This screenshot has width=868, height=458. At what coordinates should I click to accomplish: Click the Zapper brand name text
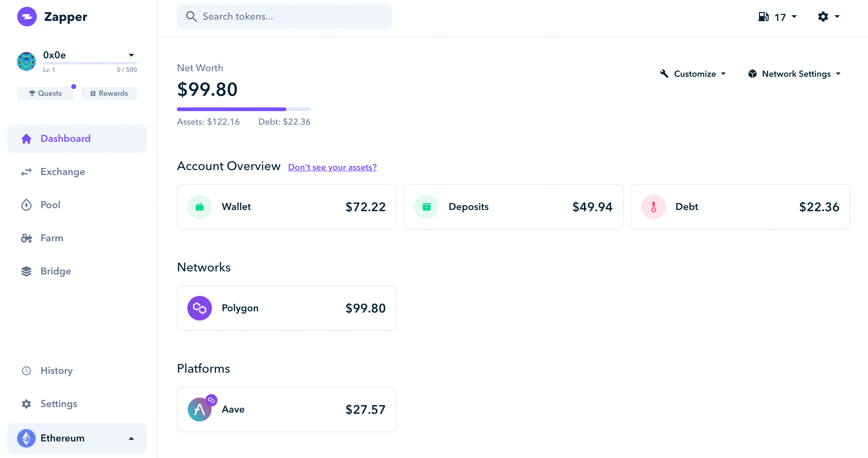click(66, 17)
